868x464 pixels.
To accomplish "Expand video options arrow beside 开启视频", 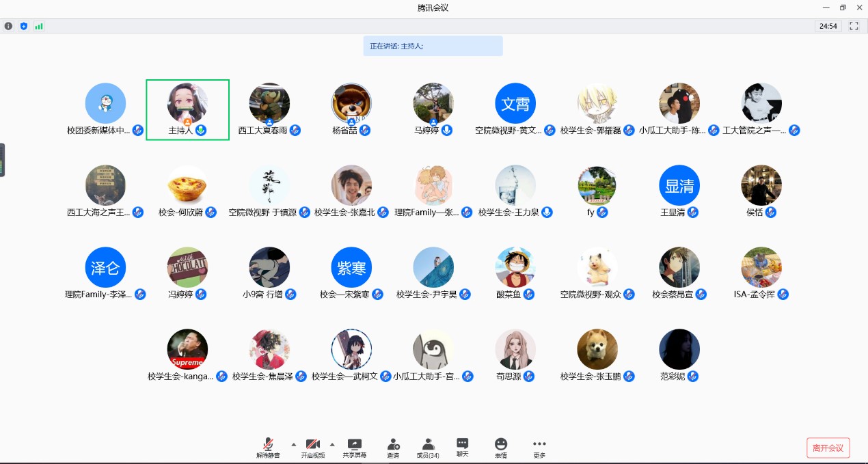I will [333, 444].
